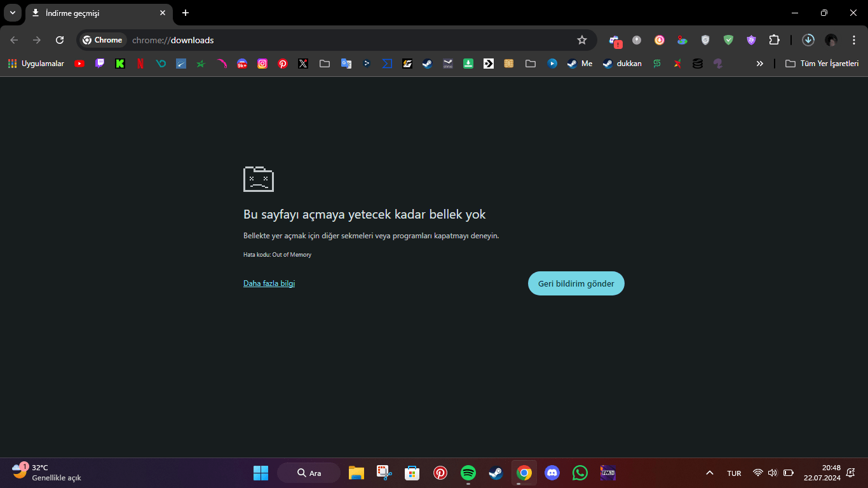The width and height of the screenshot is (868, 488).
Task: Close the İndirme geçmişi tab
Action: [x=163, y=13]
